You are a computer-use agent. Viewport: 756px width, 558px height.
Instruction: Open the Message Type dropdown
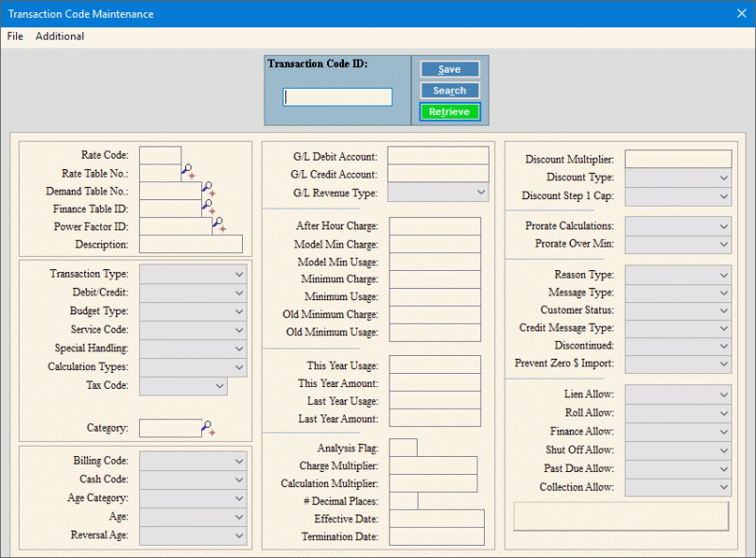click(x=679, y=293)
